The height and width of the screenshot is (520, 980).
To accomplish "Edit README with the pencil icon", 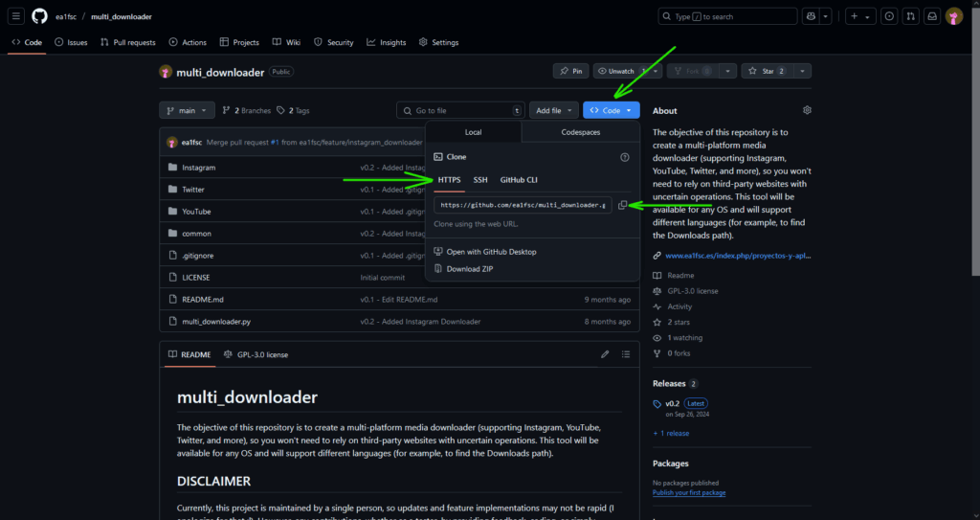I will 605,354.
